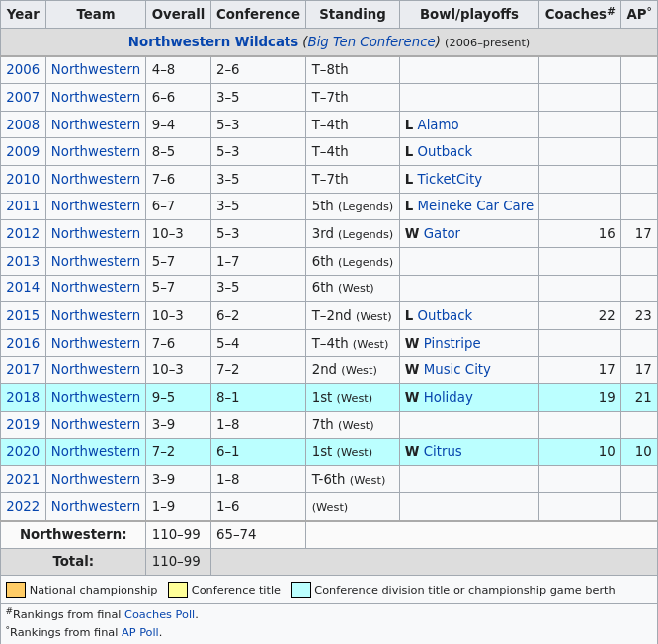This screenshot has height=644, width=658.
Task: Open the Pinstripe bowl link
Action: [452, 343]
